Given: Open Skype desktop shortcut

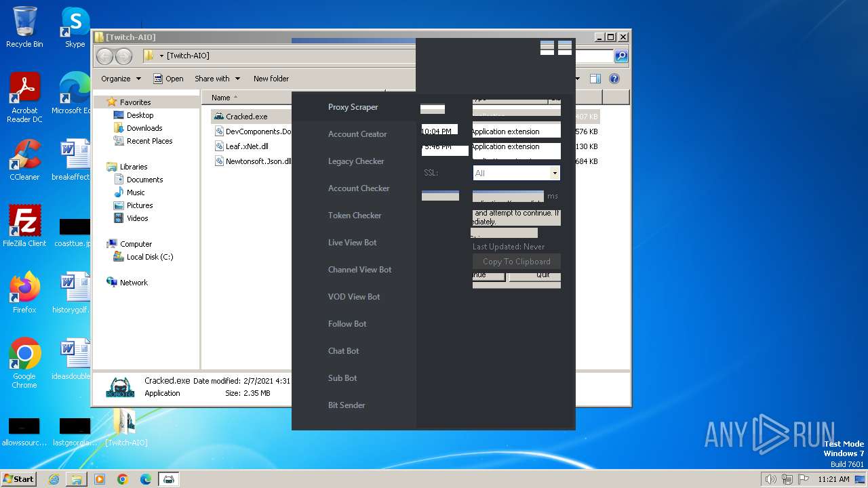Looking at the screenshot, I should [x=75, y=28].
